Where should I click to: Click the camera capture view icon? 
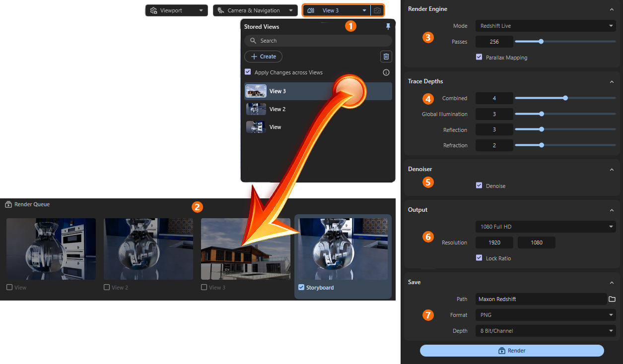coord(377,10)
